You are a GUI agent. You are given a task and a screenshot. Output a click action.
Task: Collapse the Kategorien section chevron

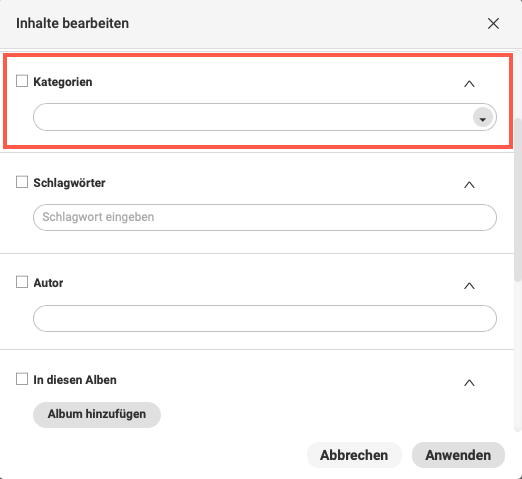pos(469,84)
